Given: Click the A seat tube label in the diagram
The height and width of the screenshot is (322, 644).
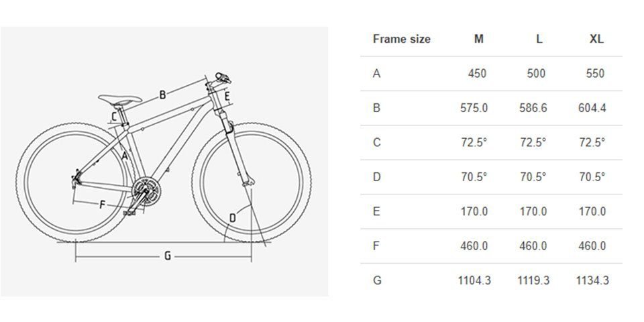Looking at the screenshot, I should pyautogui.click(x=125, y=156).
